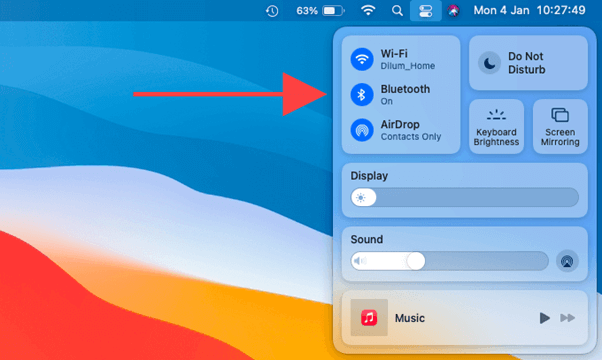Click the Music app icon
The image size is (602, 360).
pyautogui.click(x=369, y=318)
